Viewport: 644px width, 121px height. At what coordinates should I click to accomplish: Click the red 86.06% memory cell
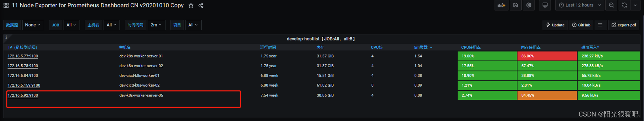(547, 56)
